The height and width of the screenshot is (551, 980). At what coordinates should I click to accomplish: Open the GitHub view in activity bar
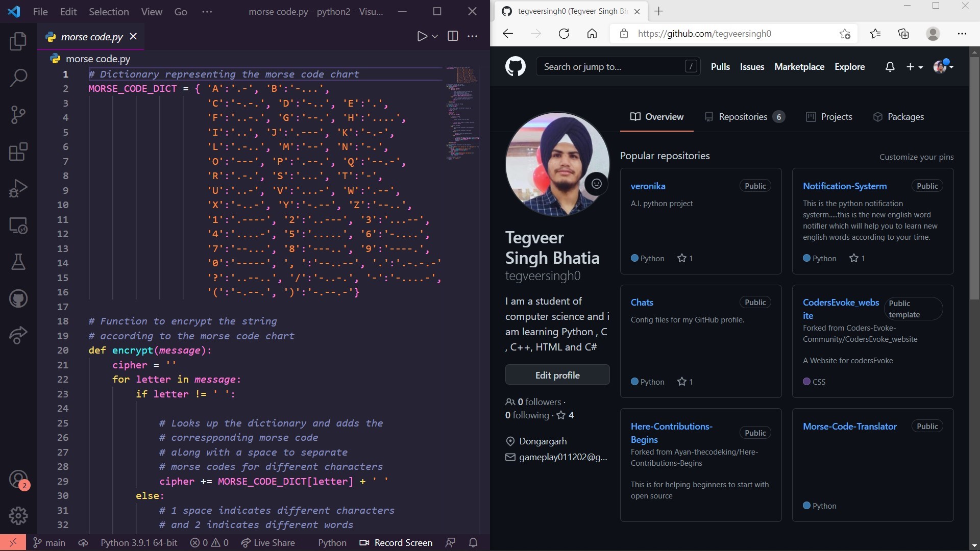[x=18, y=299]
